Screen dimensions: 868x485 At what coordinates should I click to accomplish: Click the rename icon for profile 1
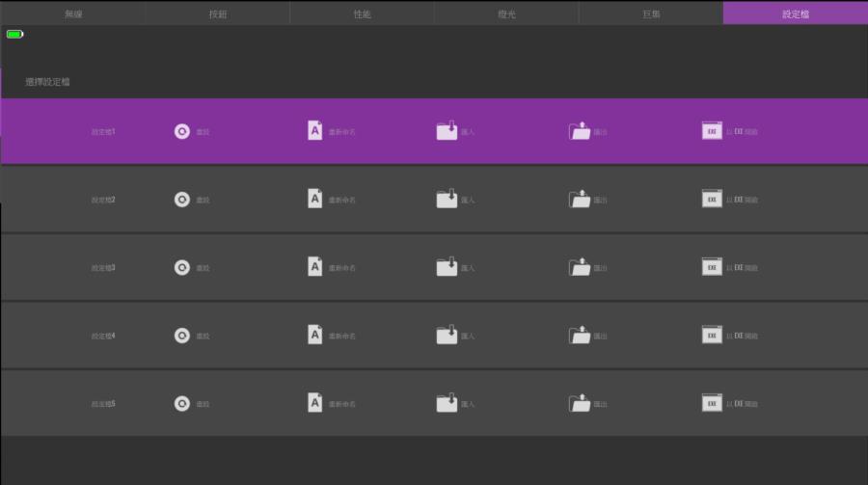pos(315,130)
